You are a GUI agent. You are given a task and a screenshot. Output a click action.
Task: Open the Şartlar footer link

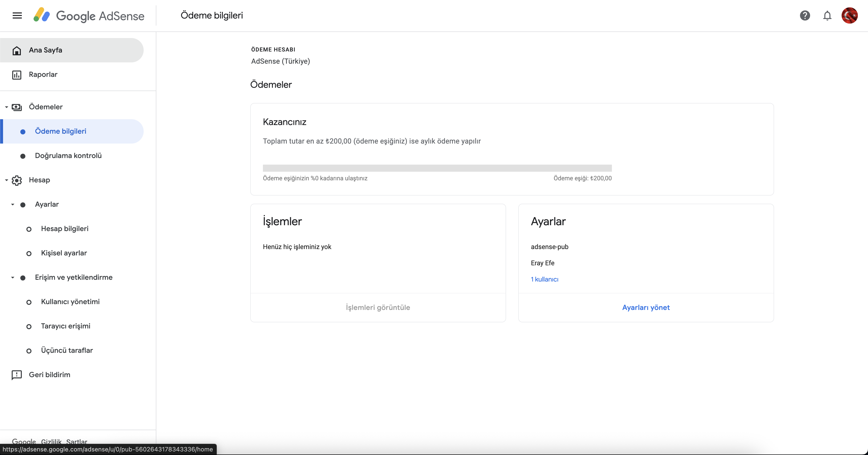pos(76,442)
